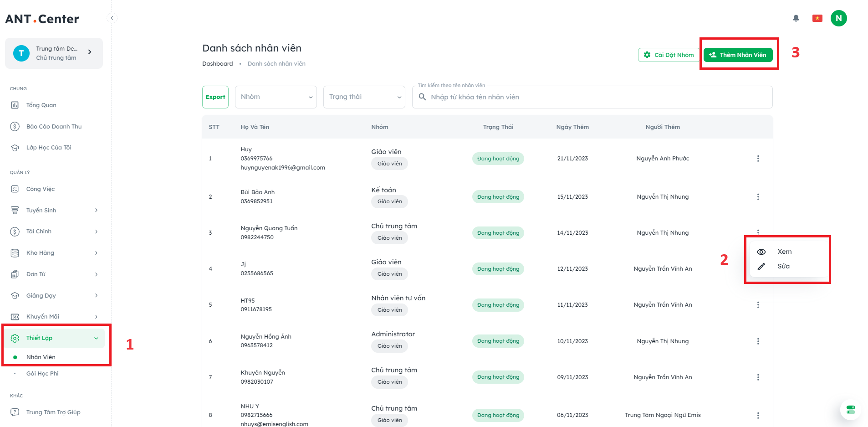Image resolution: width=868 pixels, height=427 pixels.
Task: Click the Export button
Action: tap(215, 97)
